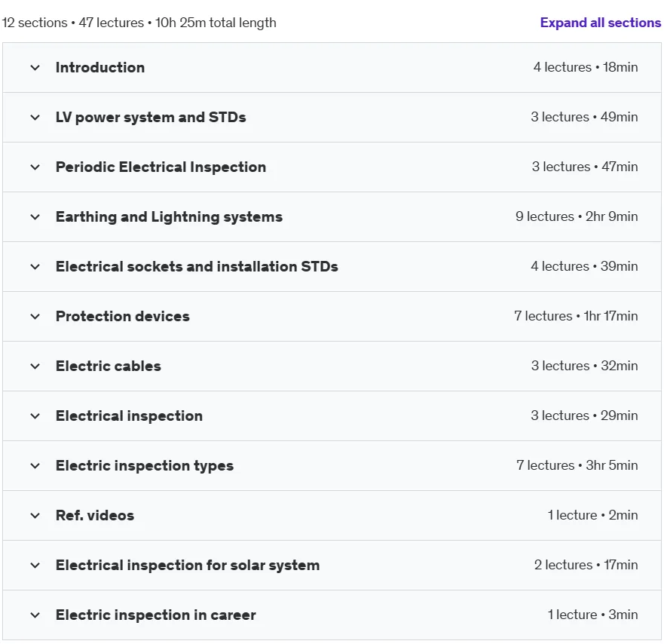Click the 9 lectures • 2hr 9min label
Screen dimensions: 664x644
(x=577, y=216)
